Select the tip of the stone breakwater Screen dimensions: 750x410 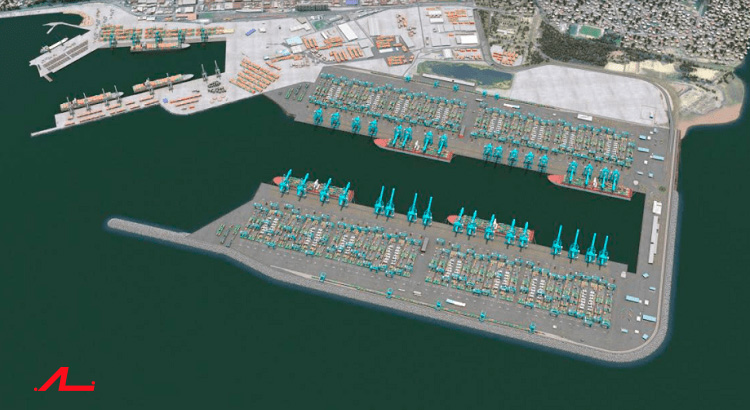pos(114,222)
